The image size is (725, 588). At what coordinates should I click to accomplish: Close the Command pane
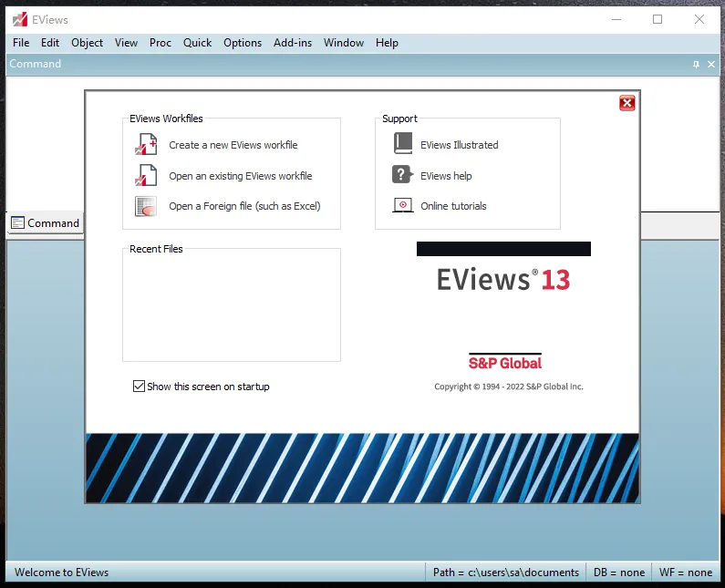711,64
